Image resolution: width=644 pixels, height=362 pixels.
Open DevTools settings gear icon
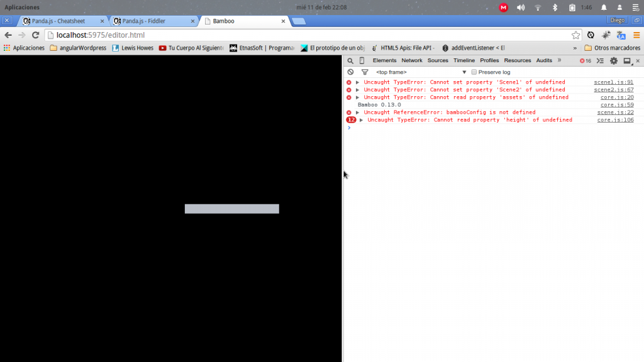pos(614,61)
